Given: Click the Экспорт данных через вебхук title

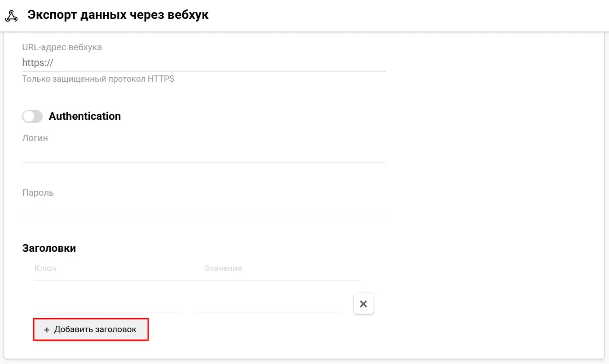Looking at the screenshot, I should coord(118,15).
